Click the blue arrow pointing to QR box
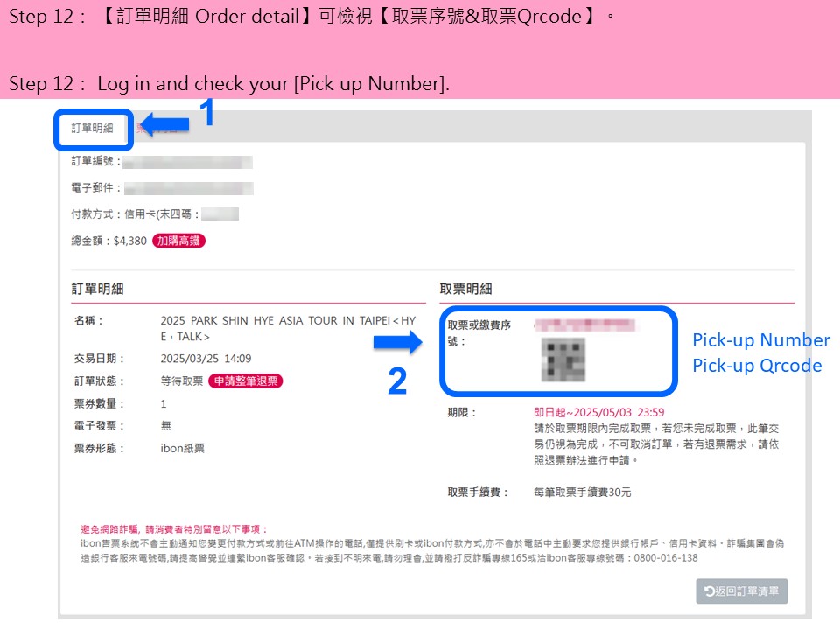 click(397, 342)
